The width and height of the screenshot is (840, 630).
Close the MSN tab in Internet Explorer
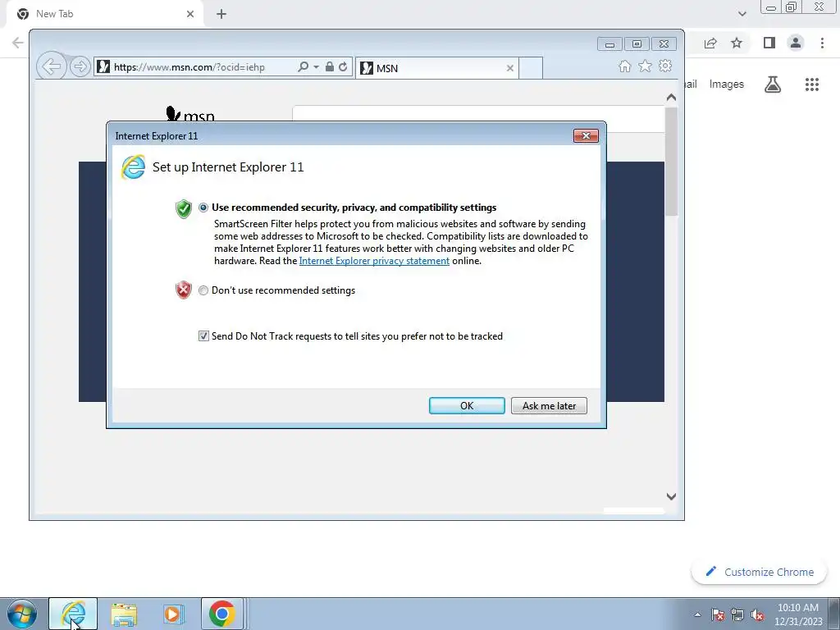tap(510, 68)
